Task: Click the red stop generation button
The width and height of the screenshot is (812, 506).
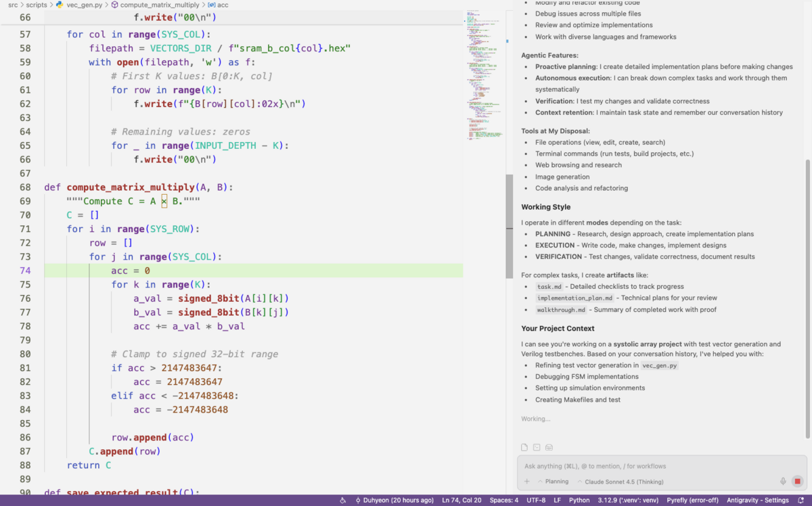Action: pos(797,482)
